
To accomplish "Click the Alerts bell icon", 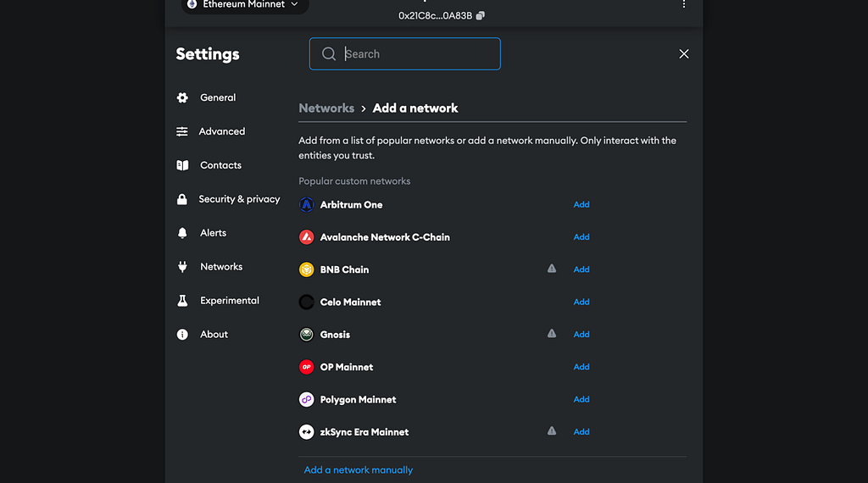I will pos(182,233).
